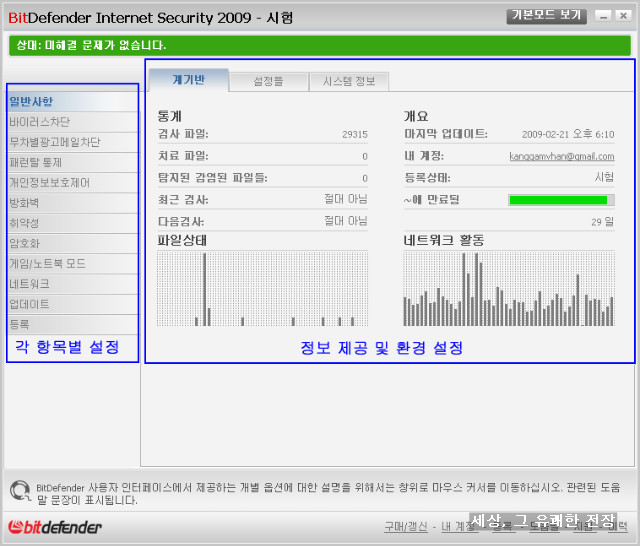Open the 등록 registration sidebar item

73,325
